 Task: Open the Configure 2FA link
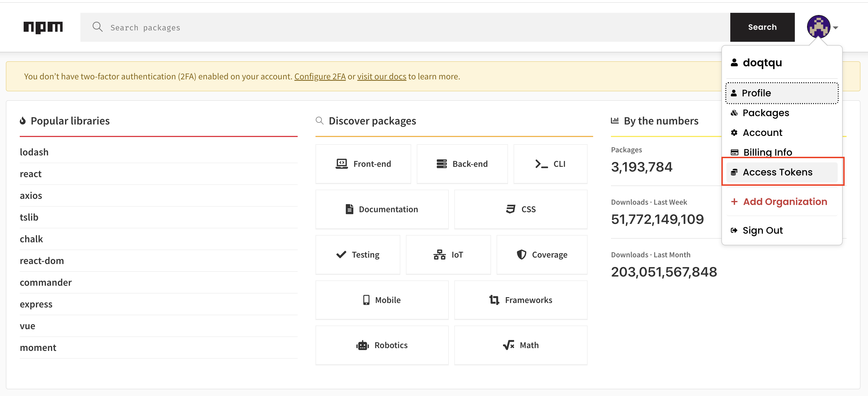click(x=320, y=77)
